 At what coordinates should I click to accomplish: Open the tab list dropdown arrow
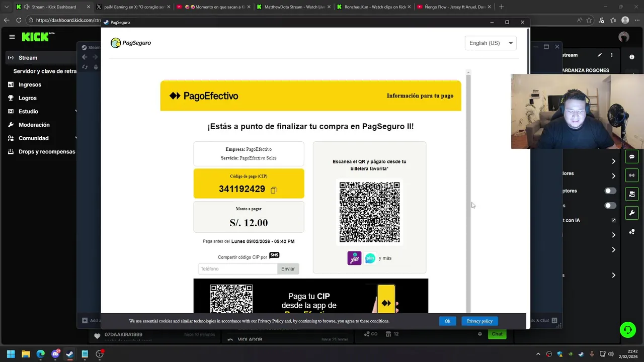(x=7, y=7)
